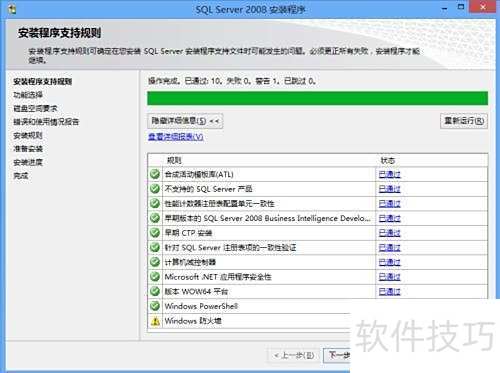Image resolution: width=500 pixels, height=373 pixels.
Task: Minimize the SQL Server 2008 setup window
Action: click(x=444, y=8)
